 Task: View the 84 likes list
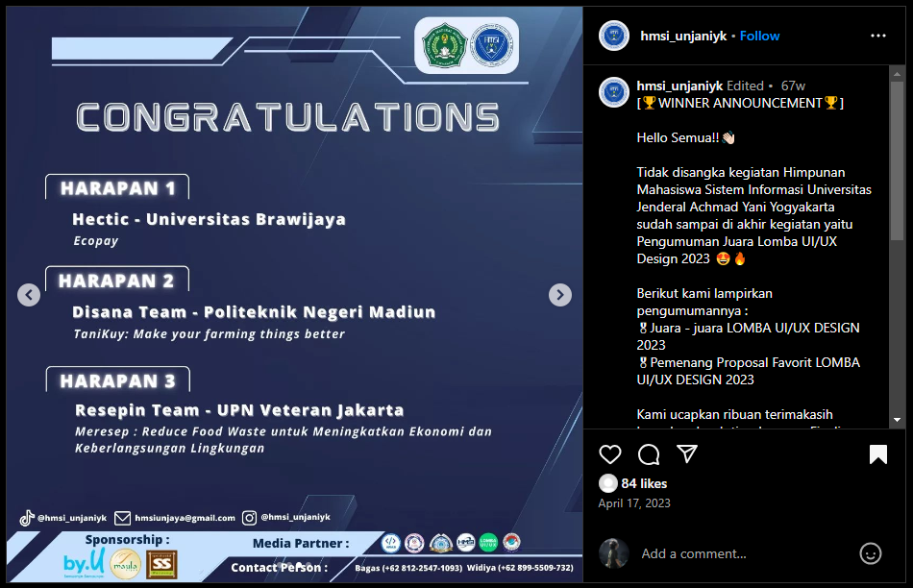coord(644,483)
